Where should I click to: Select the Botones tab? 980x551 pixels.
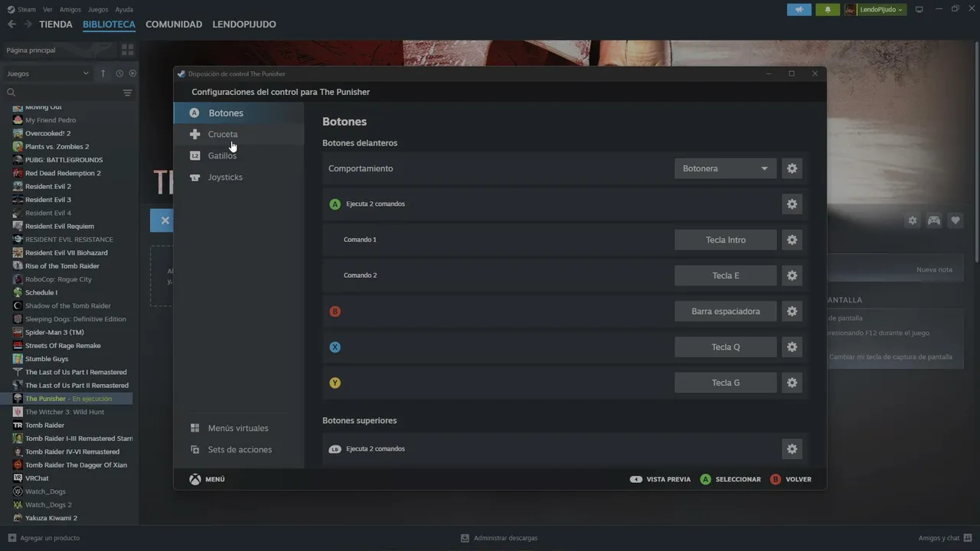239,113
